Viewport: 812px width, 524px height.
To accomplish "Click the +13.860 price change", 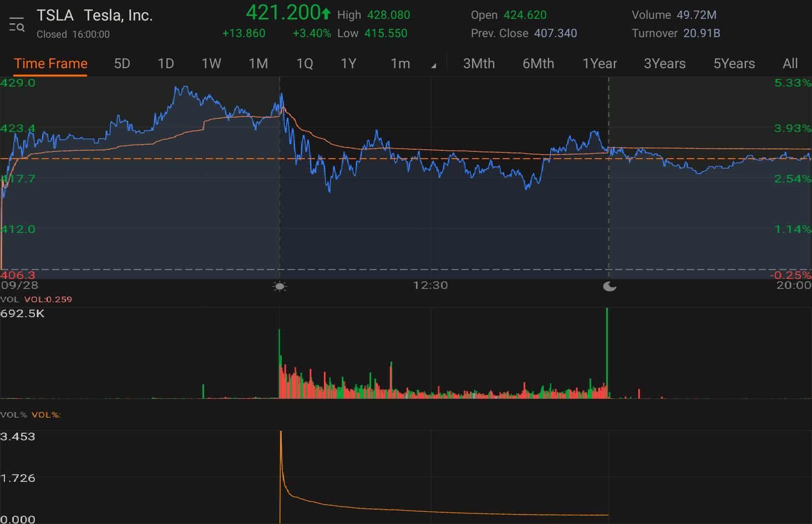I will pyautogui.click(x=243, y=33).
